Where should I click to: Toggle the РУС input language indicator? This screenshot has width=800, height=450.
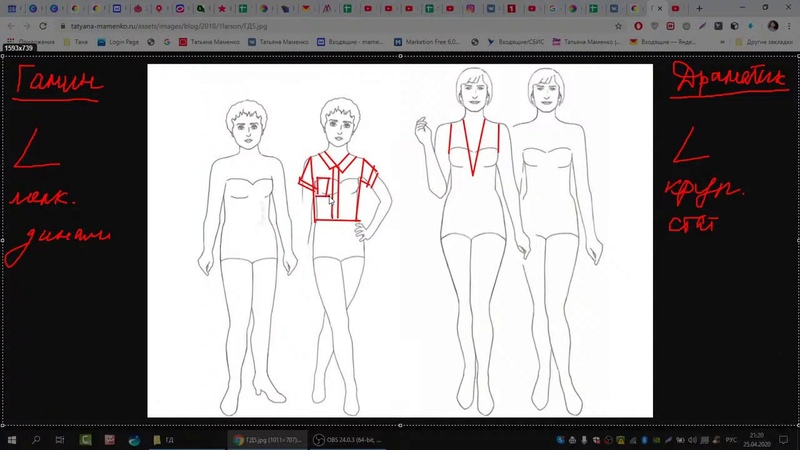(x=731, y=440)
